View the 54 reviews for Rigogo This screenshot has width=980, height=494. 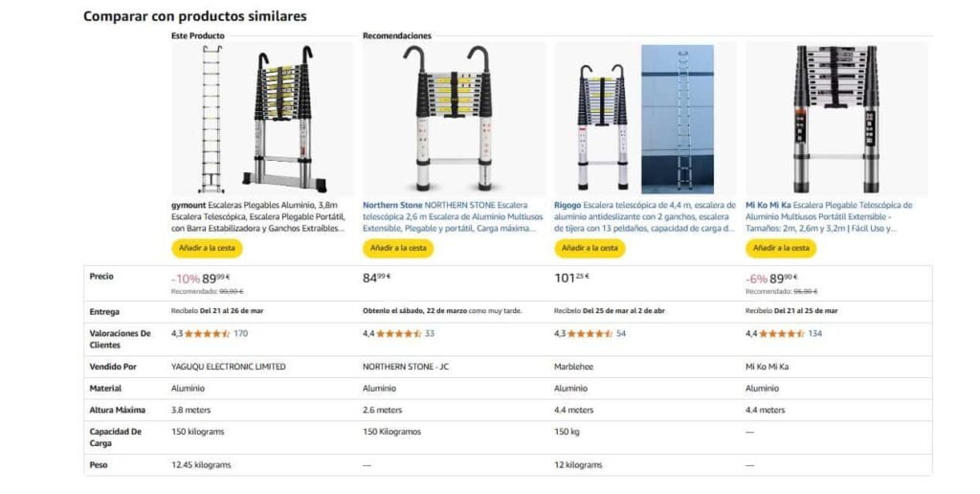(621, 334)
